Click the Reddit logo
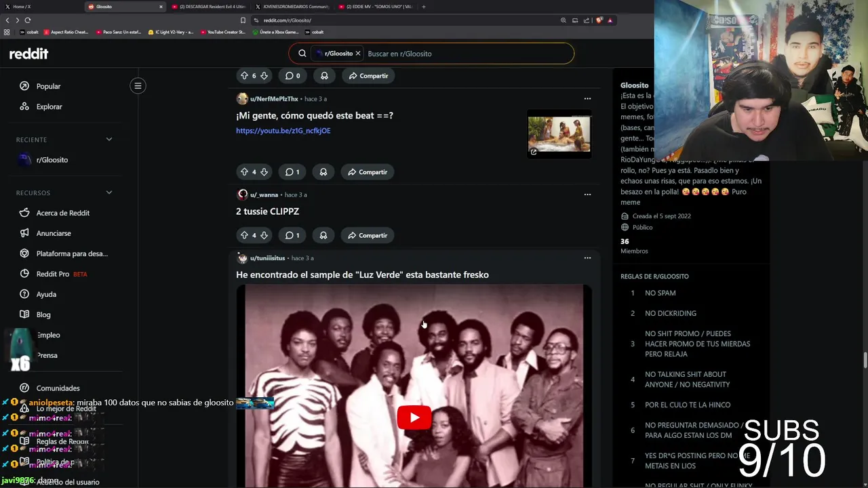 28,54
